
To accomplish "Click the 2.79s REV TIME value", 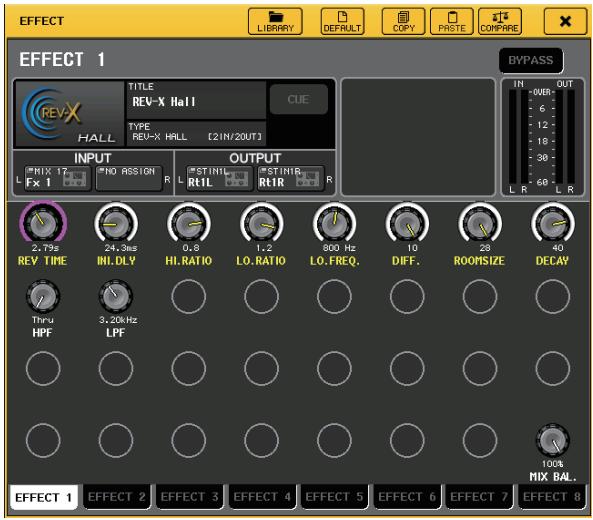I will 45,248.
